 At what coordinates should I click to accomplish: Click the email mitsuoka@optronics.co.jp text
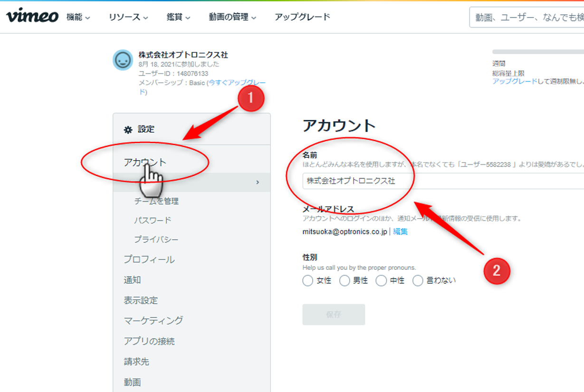(x=345, y=232)
